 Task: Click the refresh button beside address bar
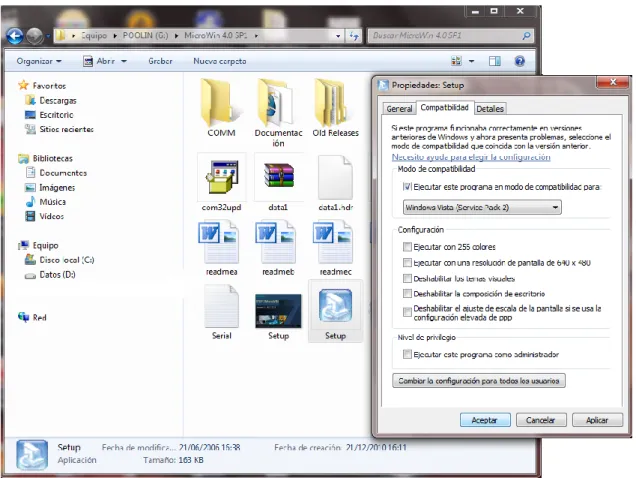click(354, 36)
